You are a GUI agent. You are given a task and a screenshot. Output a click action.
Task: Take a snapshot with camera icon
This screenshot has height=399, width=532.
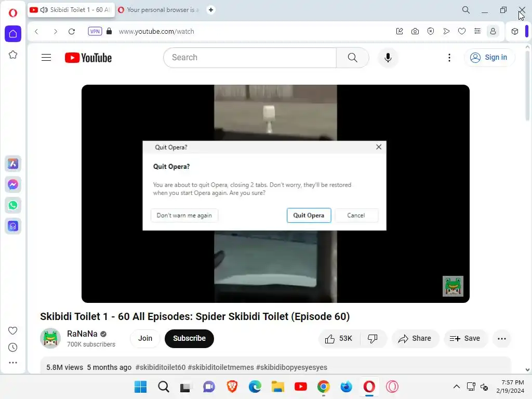[415, 31]
